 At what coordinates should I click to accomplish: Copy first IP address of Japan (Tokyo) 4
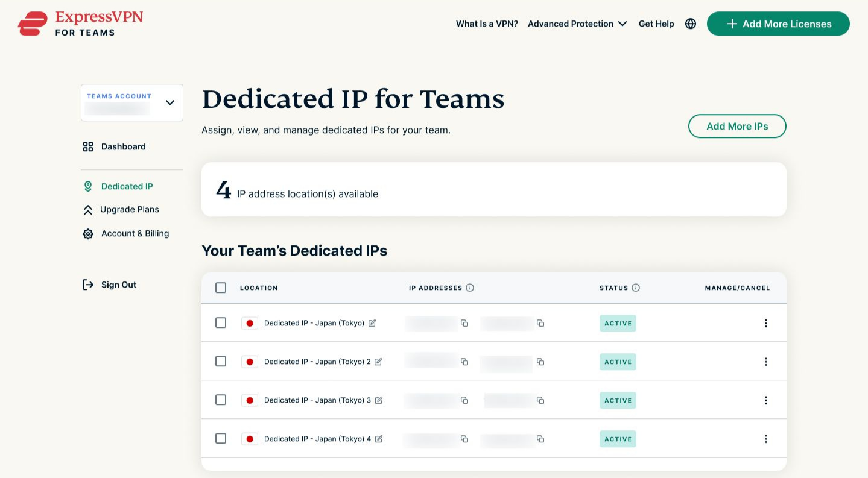click(464, 439)
